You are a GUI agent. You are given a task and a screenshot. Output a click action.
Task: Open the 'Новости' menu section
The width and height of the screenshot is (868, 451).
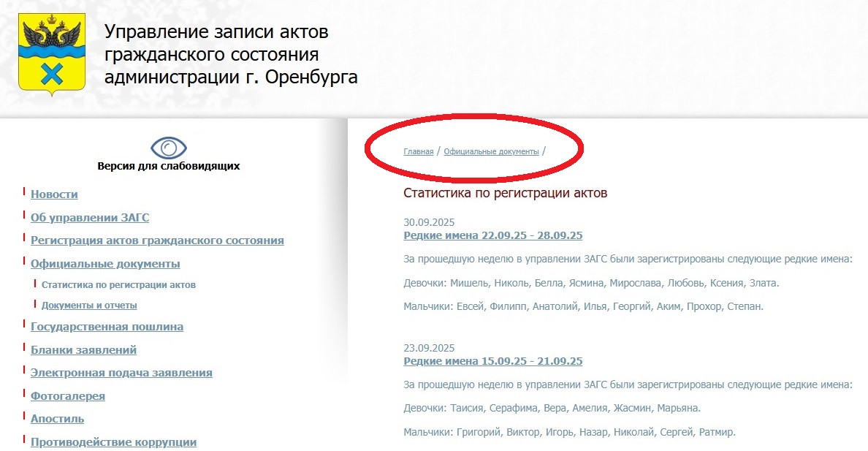(54, 194)
